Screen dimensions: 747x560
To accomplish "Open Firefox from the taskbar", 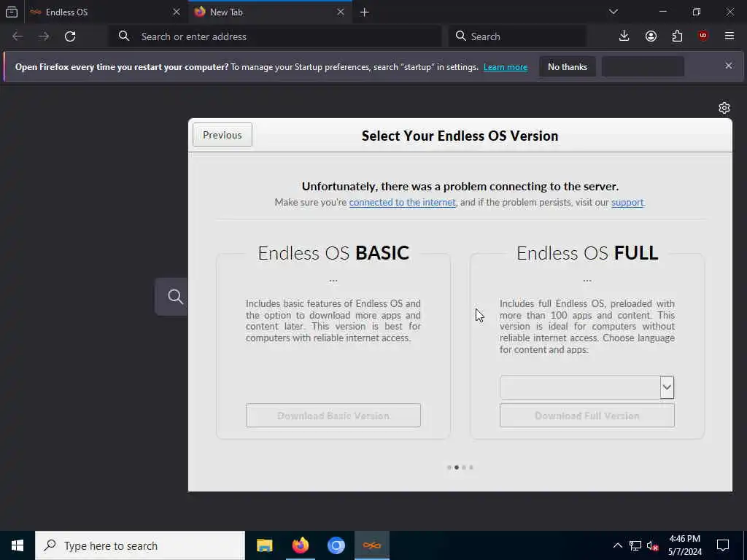I will click(300, 545).
